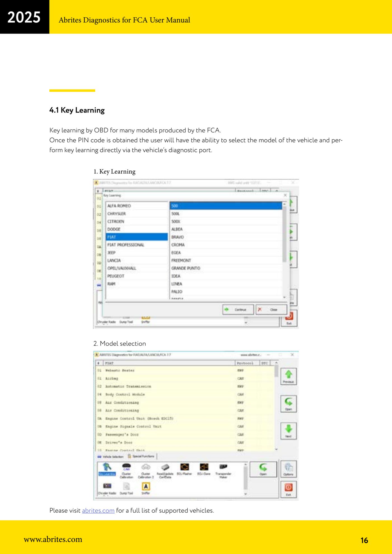Click the Special Functions panel scrollbar
392x554 pixels.
coord(246,478)
